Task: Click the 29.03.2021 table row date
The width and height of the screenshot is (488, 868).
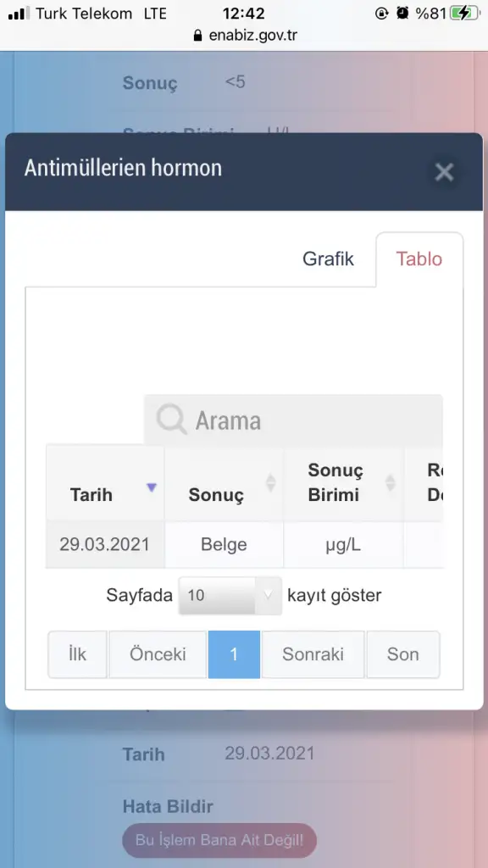Action: (x=104, y=544)
